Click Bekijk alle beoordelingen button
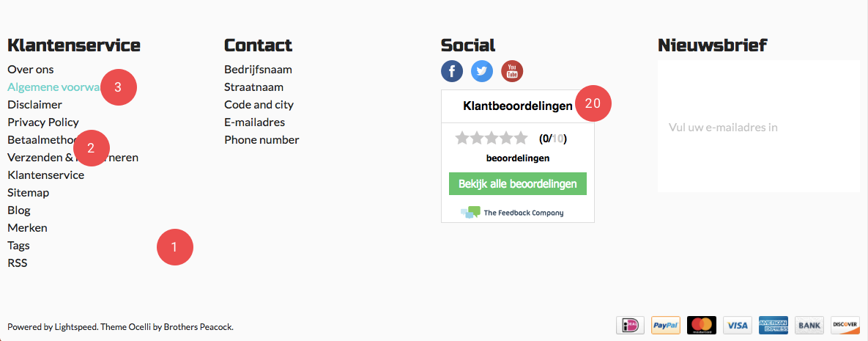Screen dimensions: 868x341 518,184
